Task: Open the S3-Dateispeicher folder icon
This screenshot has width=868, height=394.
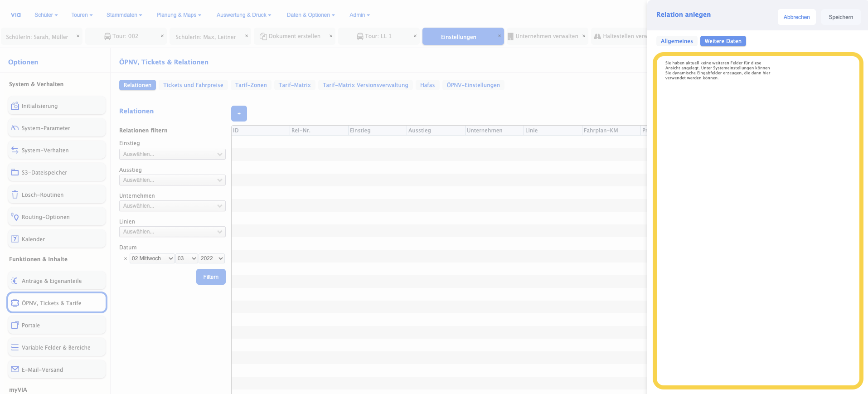Action: 15,172
